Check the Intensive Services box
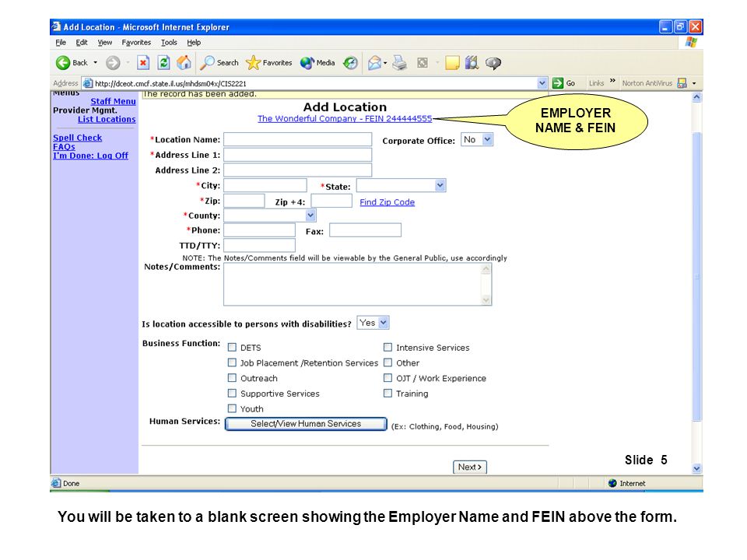 (x=388, y=347)
